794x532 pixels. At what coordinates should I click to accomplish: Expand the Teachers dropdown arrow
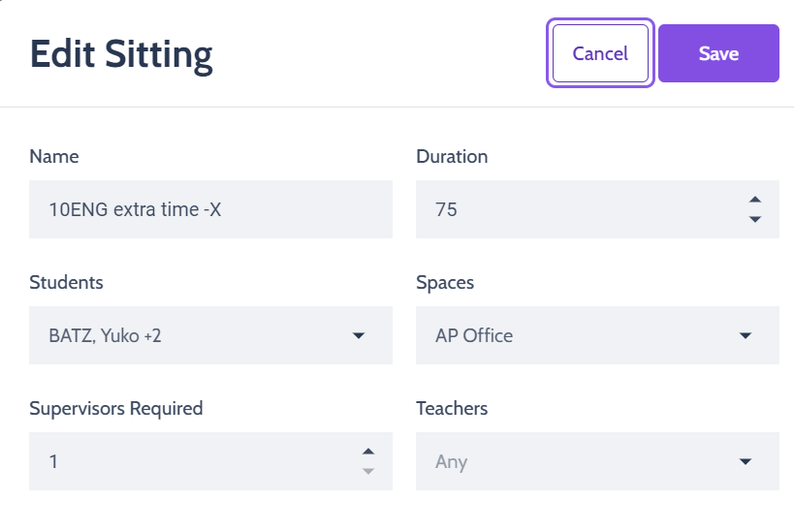coord(746,461)
